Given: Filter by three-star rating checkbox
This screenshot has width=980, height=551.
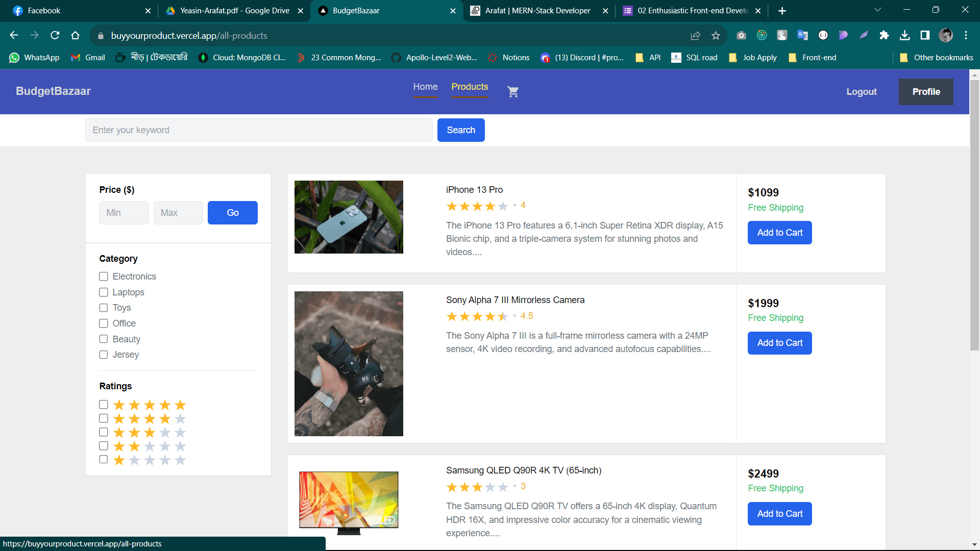Looking at the screenshot, I should (x=104, y=432).
